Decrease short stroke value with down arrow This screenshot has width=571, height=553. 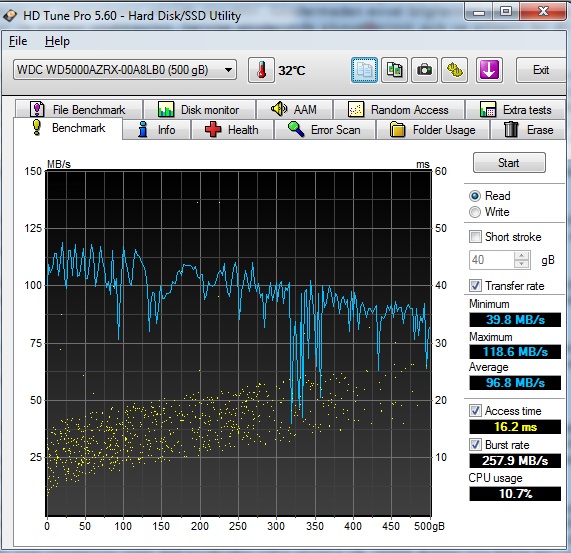[522, 264]
